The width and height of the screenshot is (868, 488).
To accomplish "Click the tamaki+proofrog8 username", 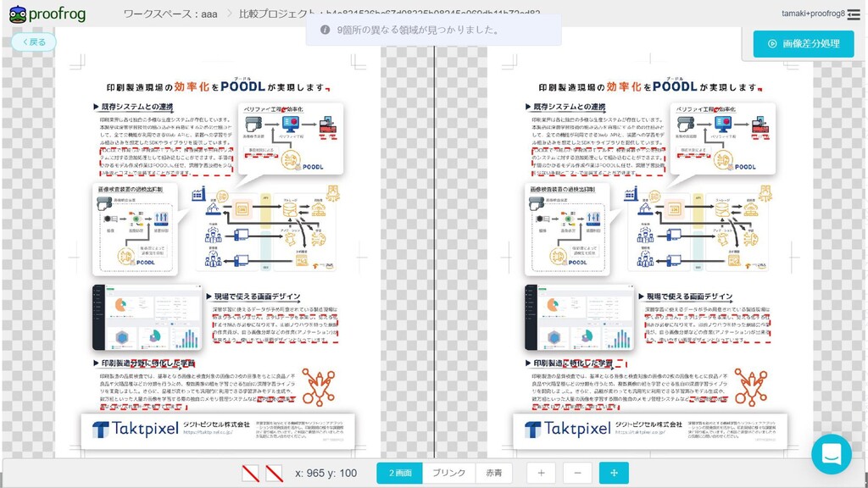I will tap(813, 14).
